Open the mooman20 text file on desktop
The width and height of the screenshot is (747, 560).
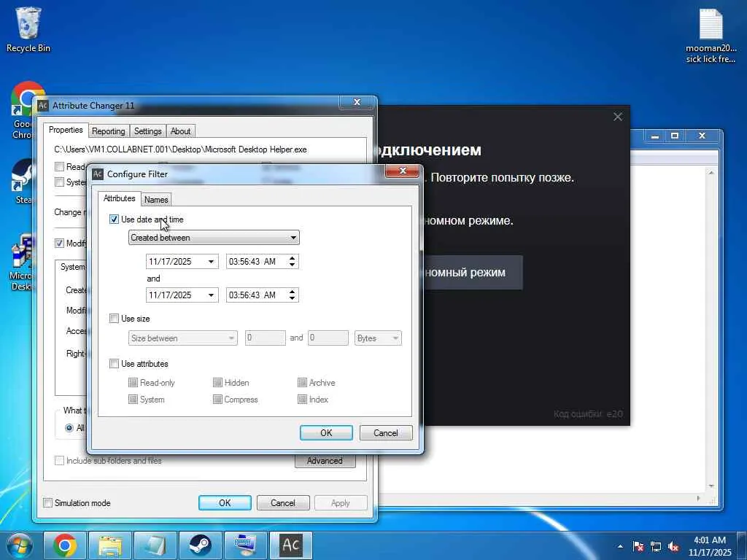click(711, 36)
